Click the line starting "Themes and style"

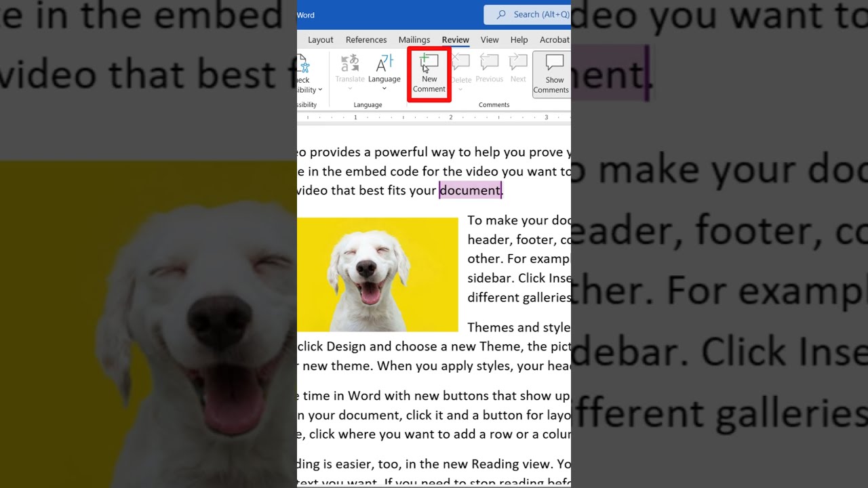[x=519, y=328]
